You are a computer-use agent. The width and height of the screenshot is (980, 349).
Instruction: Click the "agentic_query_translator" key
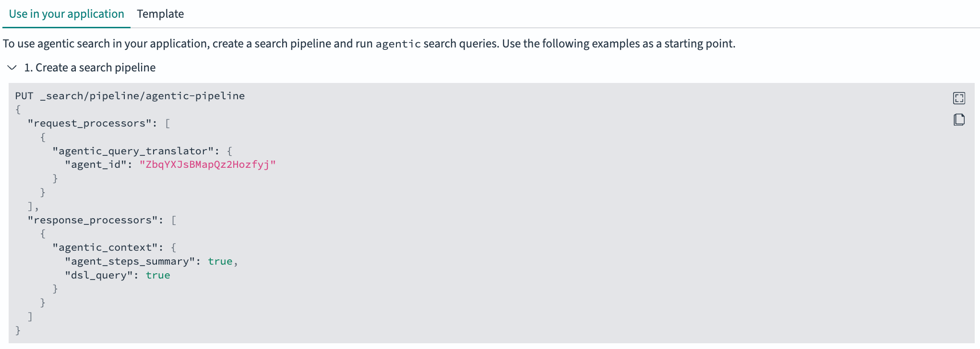coord(132,151)
